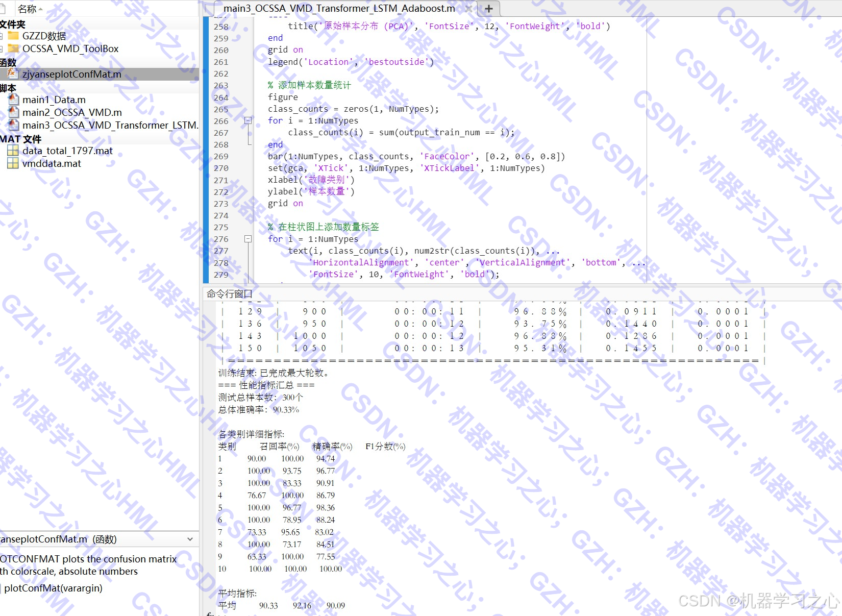Open main1_Data.m script
The width and height of the screenshot is (842, 616).
point(54,100)
